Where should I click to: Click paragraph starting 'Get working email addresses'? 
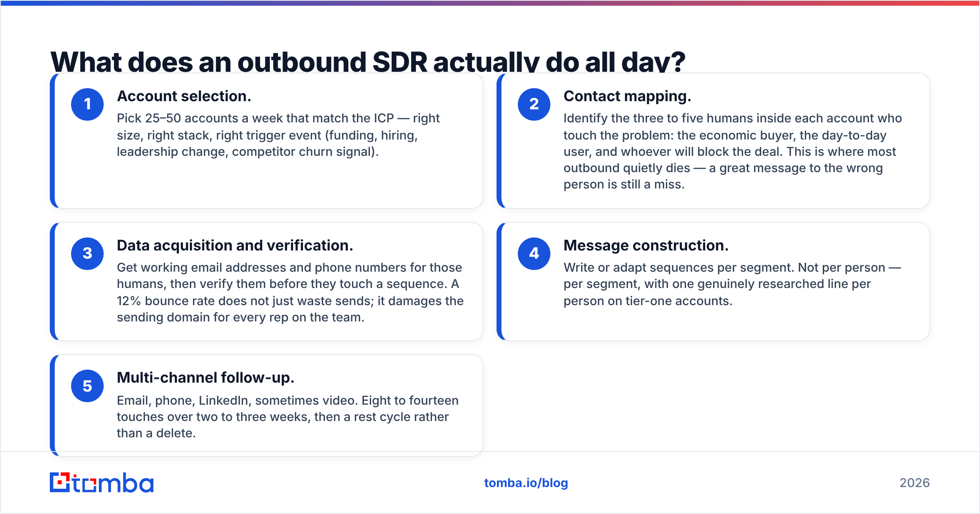[x=290, y=292]
